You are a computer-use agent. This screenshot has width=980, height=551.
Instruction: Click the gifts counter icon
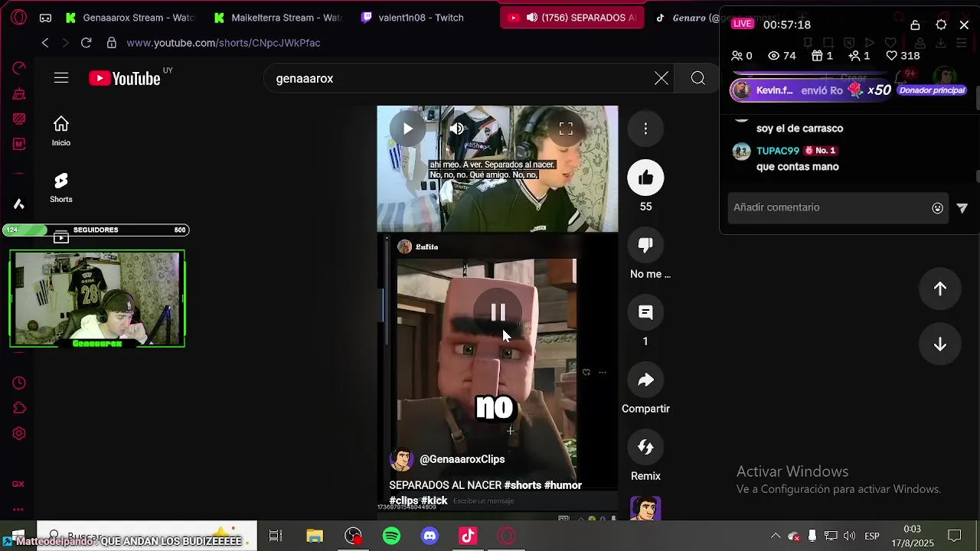click(822, 56)
